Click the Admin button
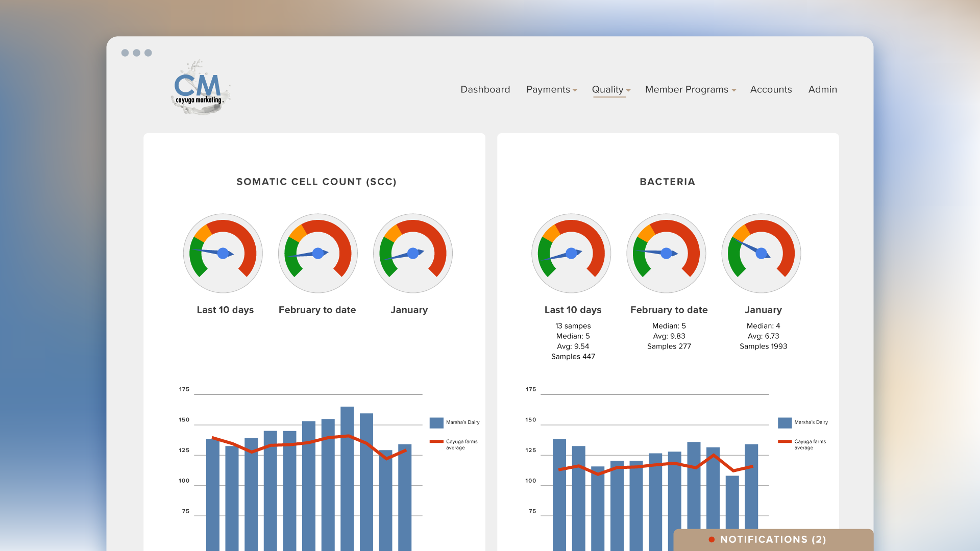Viewport: 980px width, 551px height. [822, 89]
